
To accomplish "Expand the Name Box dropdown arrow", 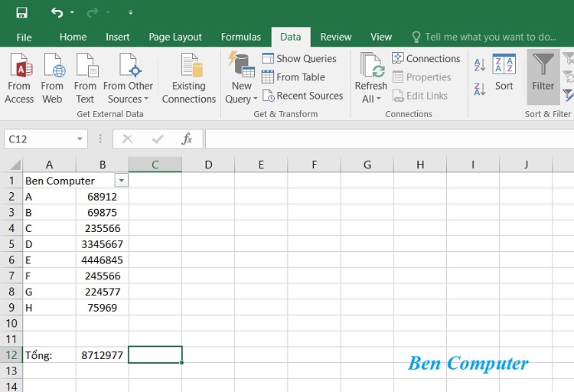I will (x=80, y=139).
